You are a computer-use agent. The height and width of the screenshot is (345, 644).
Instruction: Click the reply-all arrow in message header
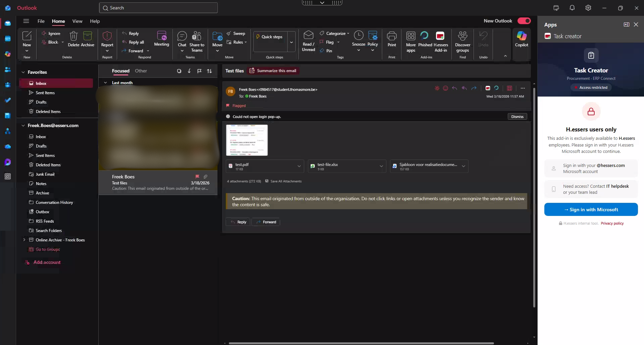[x=464, y=88]
